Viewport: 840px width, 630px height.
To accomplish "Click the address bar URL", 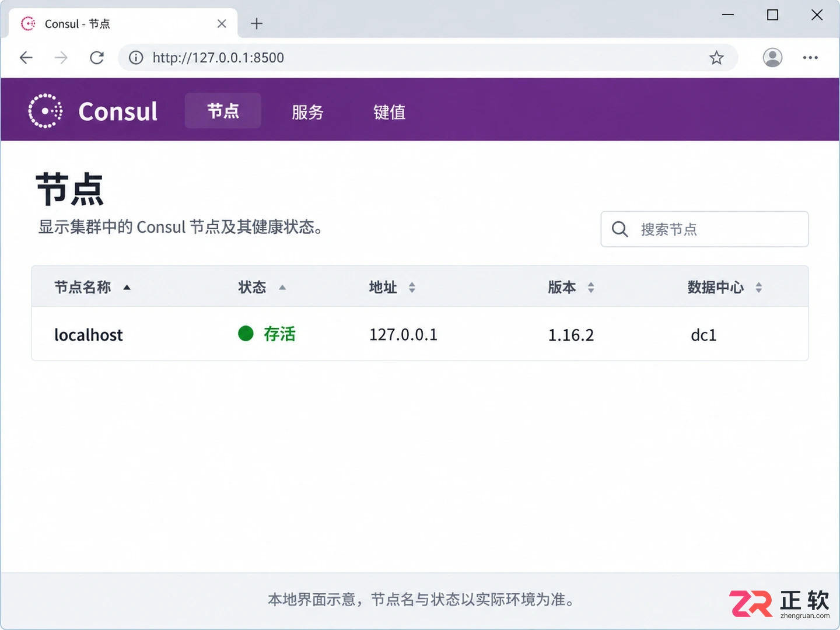I will [218, 58].
